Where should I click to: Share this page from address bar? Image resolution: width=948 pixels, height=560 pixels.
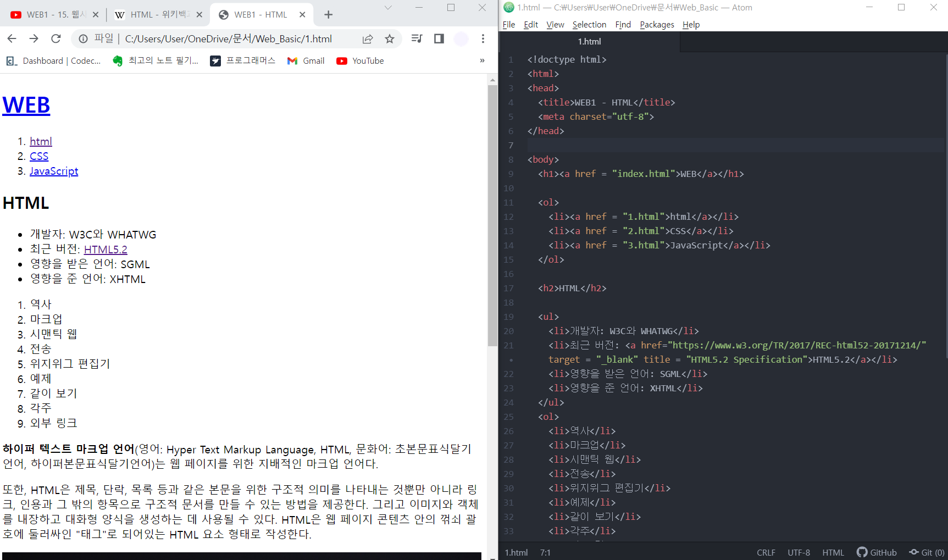[x=368, y=38]
